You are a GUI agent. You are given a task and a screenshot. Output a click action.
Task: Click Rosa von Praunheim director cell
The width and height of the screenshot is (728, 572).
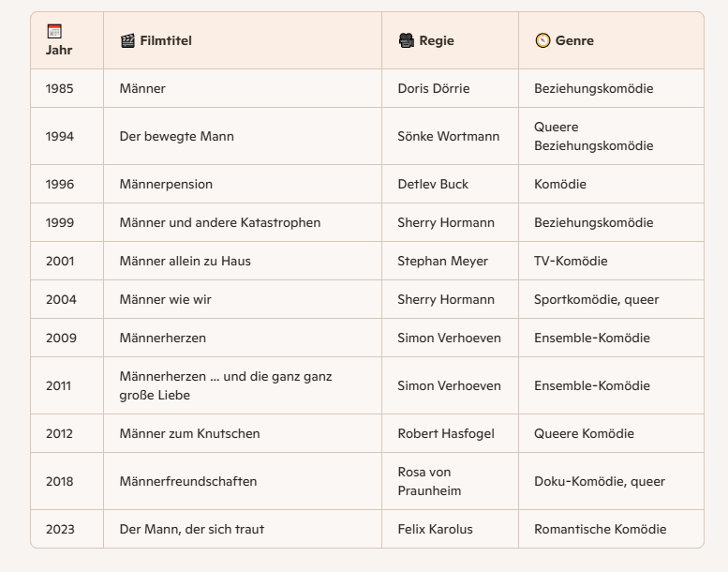[429, 481]
